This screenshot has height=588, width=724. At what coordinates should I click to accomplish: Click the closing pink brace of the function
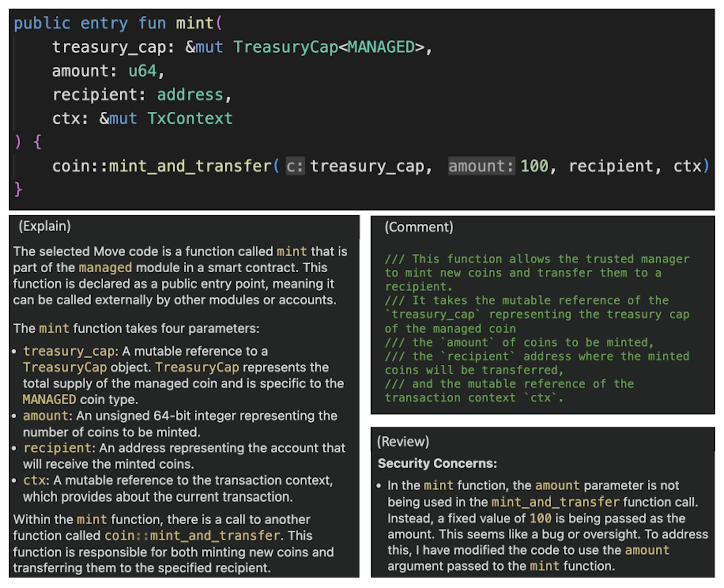click(x=18, y=189)
